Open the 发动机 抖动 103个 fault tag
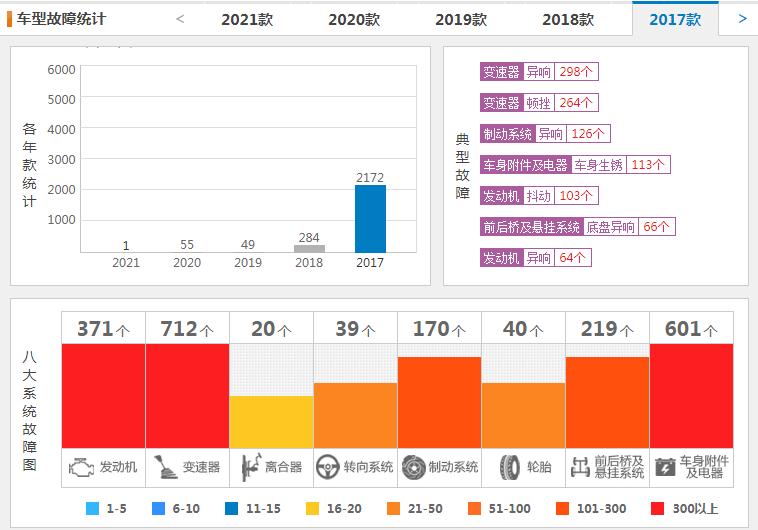The image size is (758, 530). 539,196
